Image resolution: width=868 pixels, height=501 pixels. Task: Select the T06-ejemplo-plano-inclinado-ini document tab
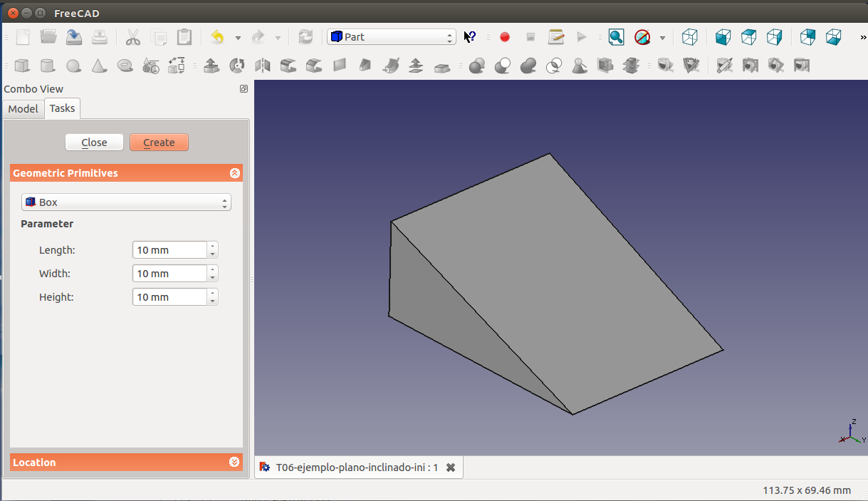357,468
